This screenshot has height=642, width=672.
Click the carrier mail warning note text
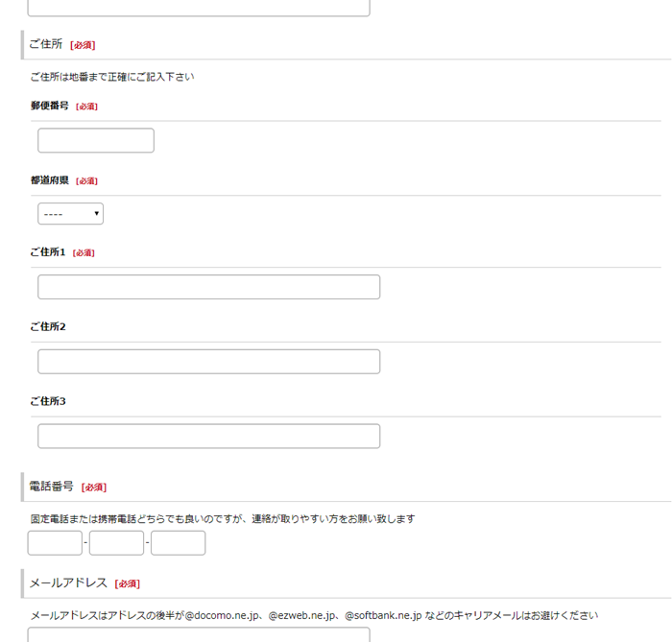[x=314, y=615]
